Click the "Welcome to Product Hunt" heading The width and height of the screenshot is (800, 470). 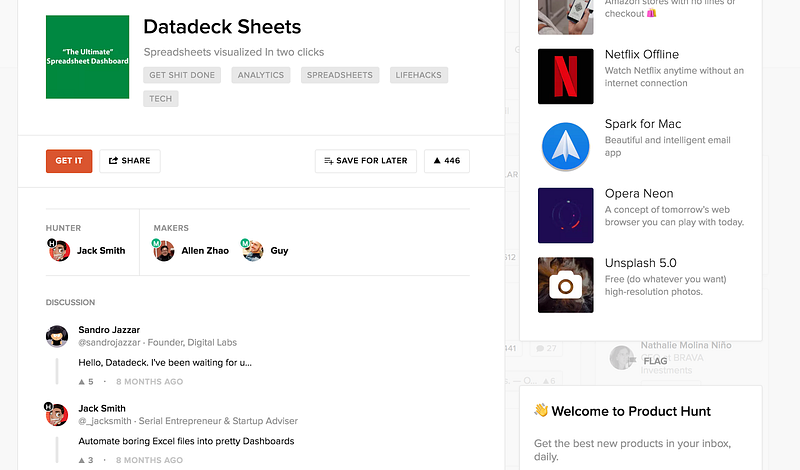[x=631, y=411]
